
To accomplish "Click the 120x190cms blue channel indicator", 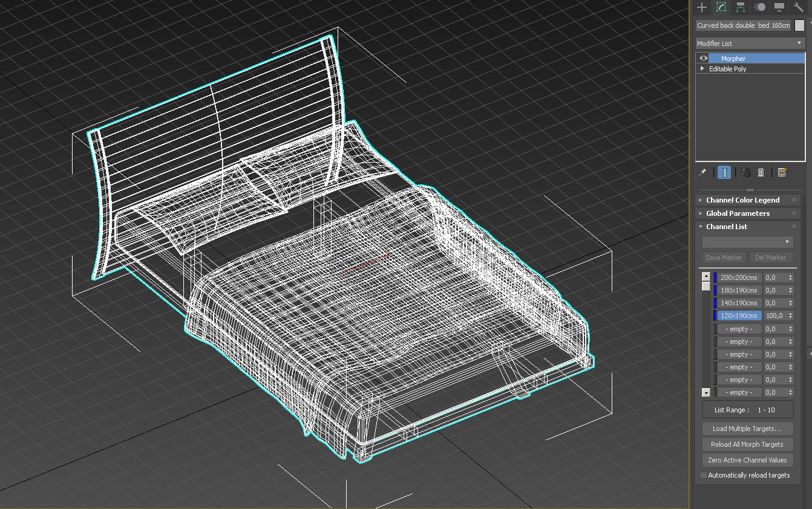I will click(715, 316).
